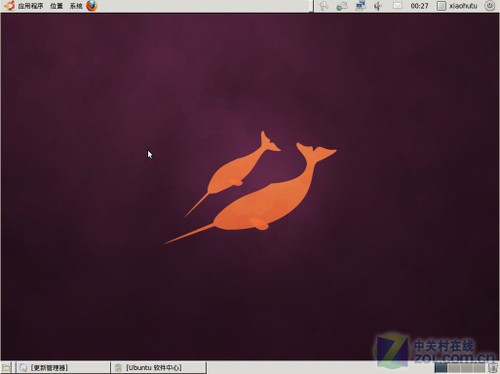The width and height of the screenshot is (500, 374).
Task: Click the disk drive notification icon
Action: click(x=342, y=6)
